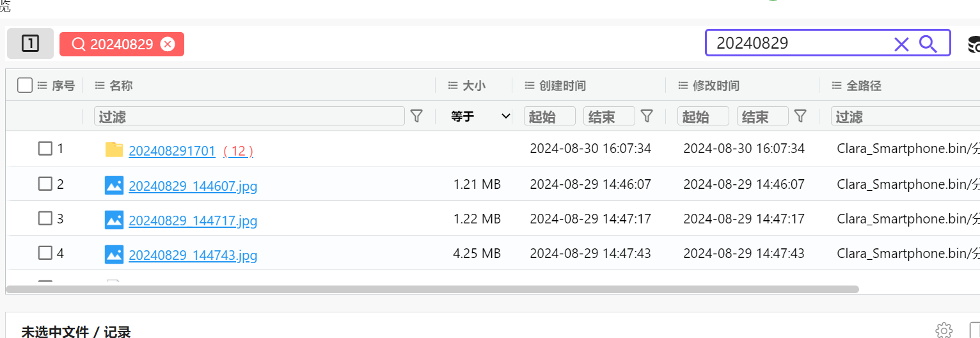Focus the 修改时间 结束 date field
Screen dimensions: 980x338
tap(763, 116)
